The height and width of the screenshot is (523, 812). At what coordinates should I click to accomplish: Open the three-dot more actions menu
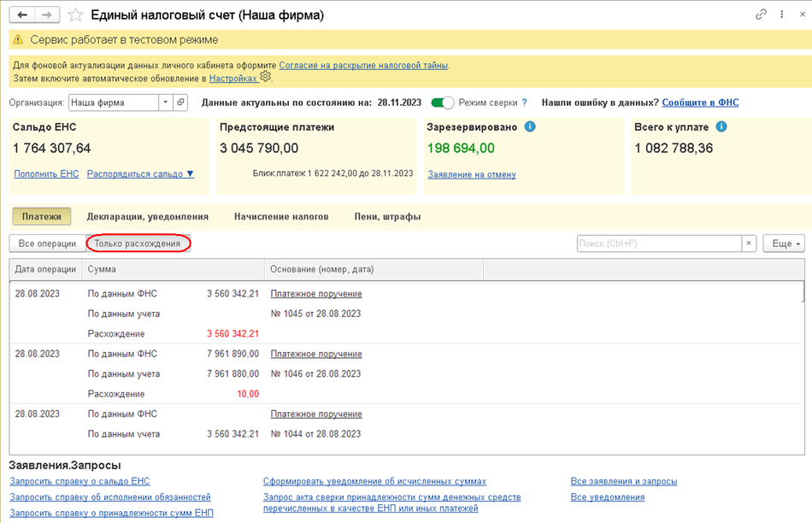(782, 15)
